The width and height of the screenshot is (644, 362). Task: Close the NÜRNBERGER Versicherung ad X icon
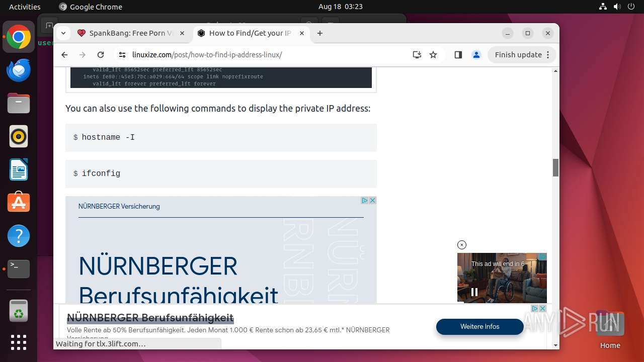pos(373,200)
